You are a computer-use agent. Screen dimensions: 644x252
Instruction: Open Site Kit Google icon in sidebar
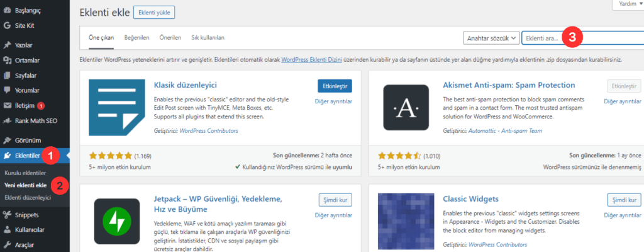tap(6, 26)
